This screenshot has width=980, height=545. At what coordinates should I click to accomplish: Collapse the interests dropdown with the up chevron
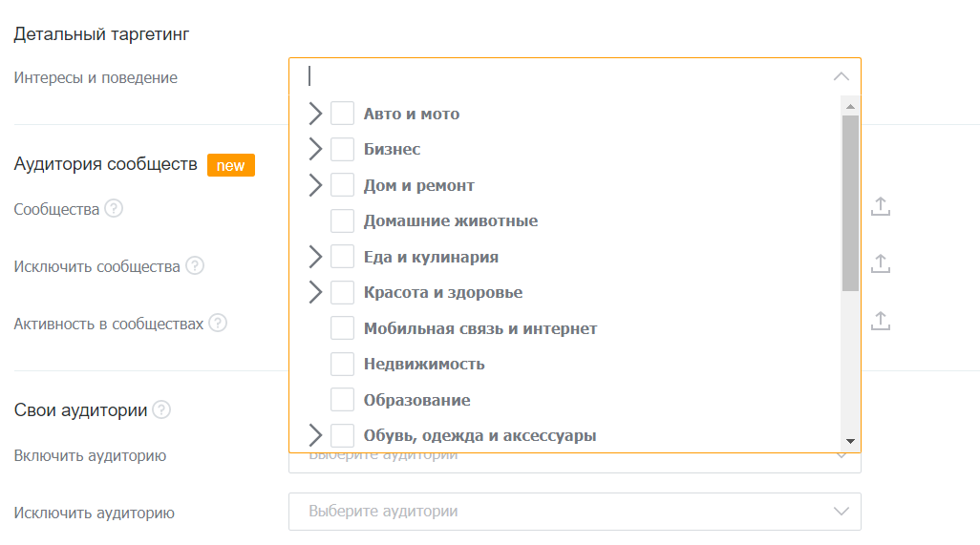842,76
